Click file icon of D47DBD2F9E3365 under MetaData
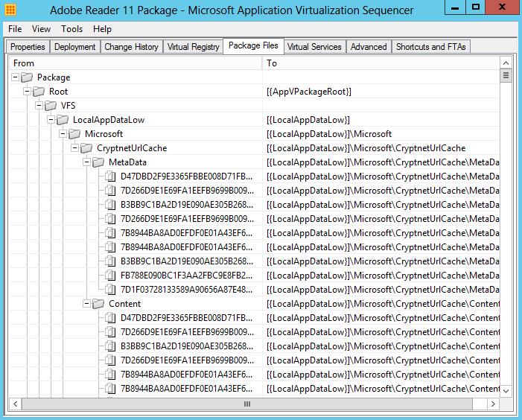Screen dimensions: 522x420 [110, 176]
